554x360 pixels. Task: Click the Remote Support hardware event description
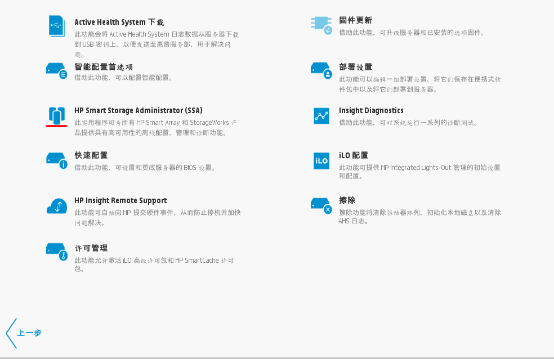coord(157,217)
